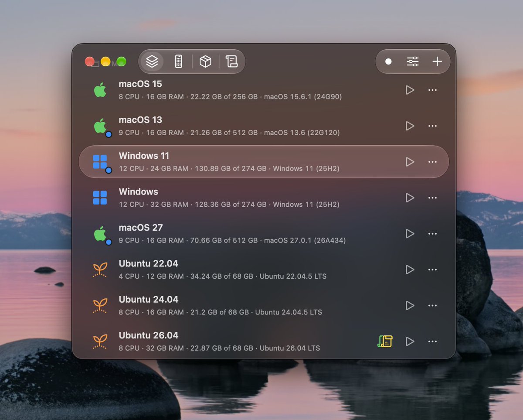Image resolution: width=523 pixels, height=420 pixels.
Task: Select the macOS 27 name label
Action: 141,228
